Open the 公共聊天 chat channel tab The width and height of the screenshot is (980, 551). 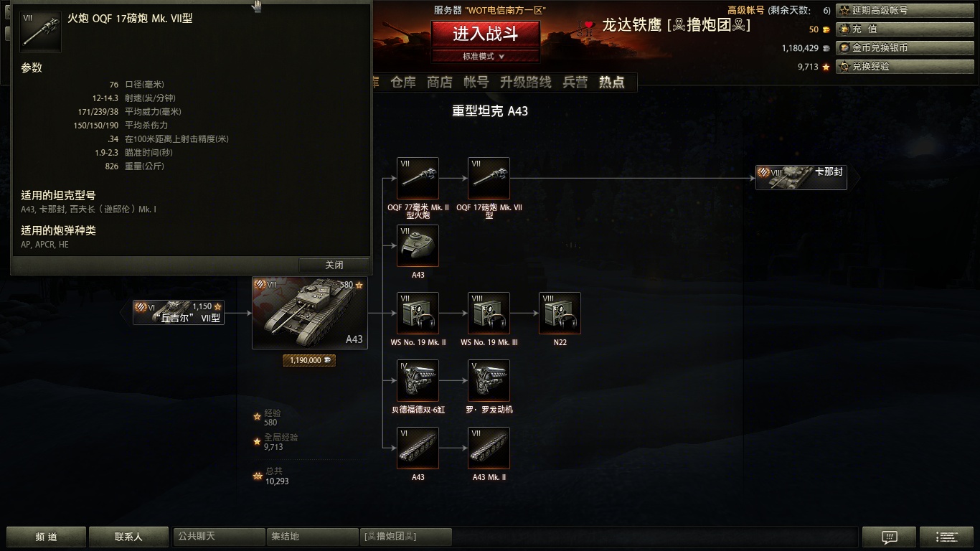pyautogui.click(x=220, y=537)
